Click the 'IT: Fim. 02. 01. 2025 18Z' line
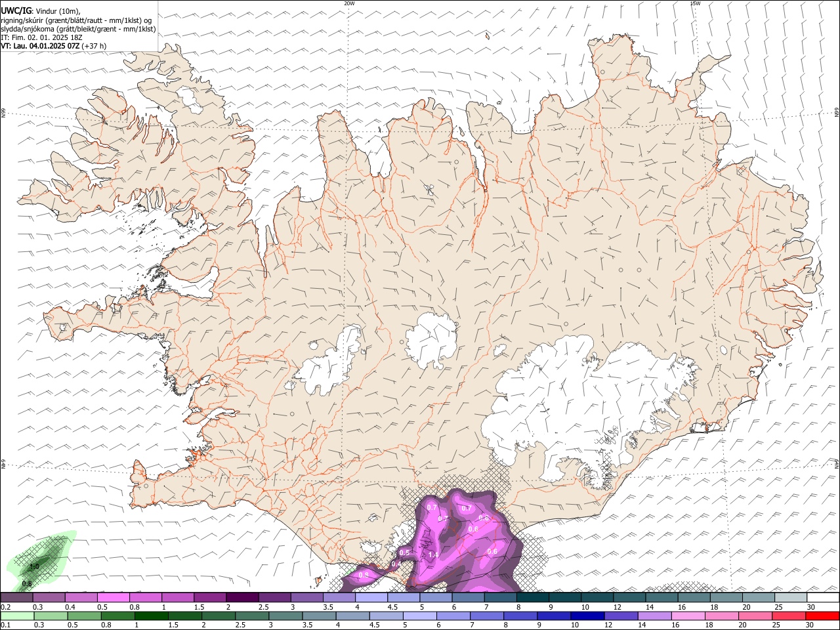This screenshot has height=630, width=840. click(42, 37)
